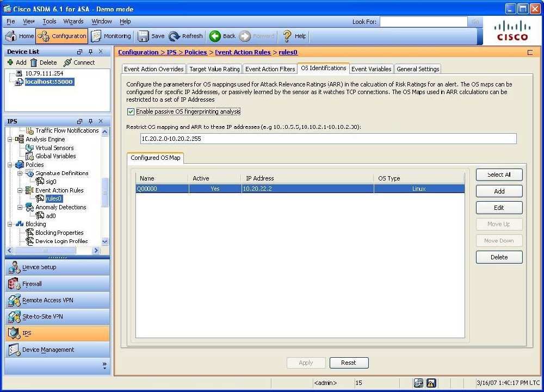The height and width of the screenshot is (392, 544).
Task: Open the Home view icon
Action: coord(11,36)
